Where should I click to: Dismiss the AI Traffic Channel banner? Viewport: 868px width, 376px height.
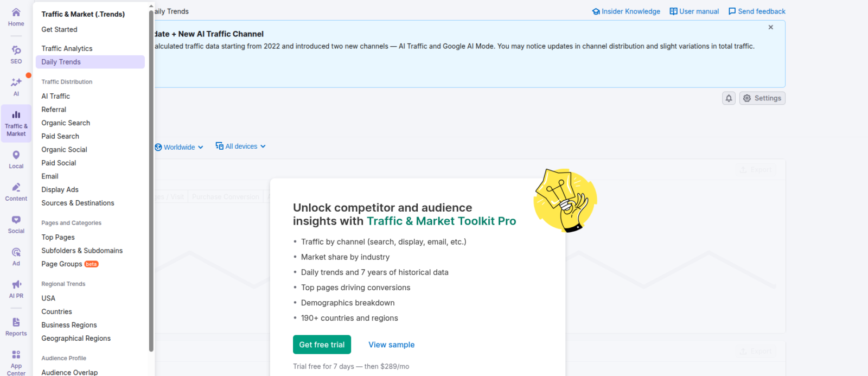click(x=770, y=27)
